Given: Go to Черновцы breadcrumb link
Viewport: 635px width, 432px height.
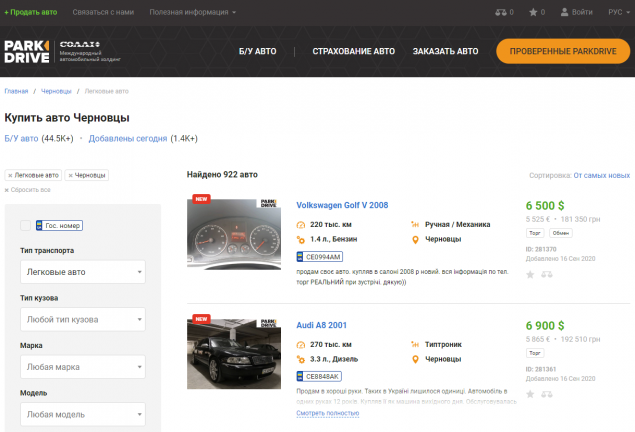Looking at the screenshot, I should pos(56,91).
